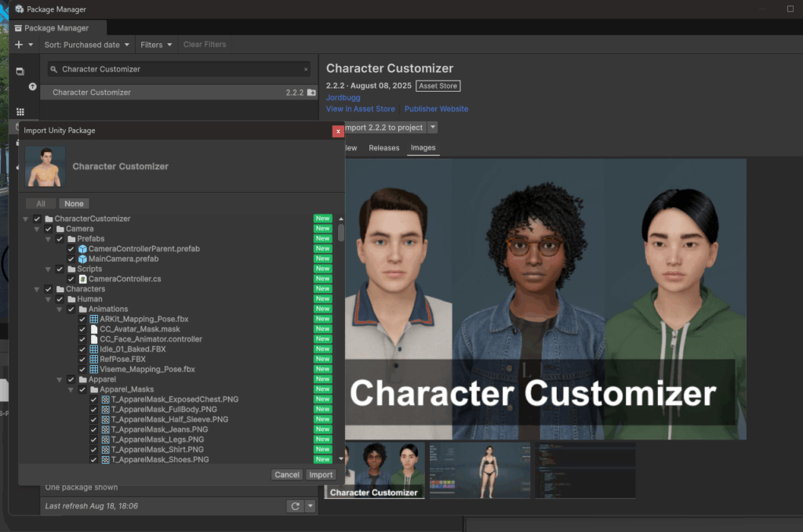The width and height of the screenshot is (803, 532).
Task: Uncheck the MainCamera.prefab checkbox
Action: (x=71, y=259)
